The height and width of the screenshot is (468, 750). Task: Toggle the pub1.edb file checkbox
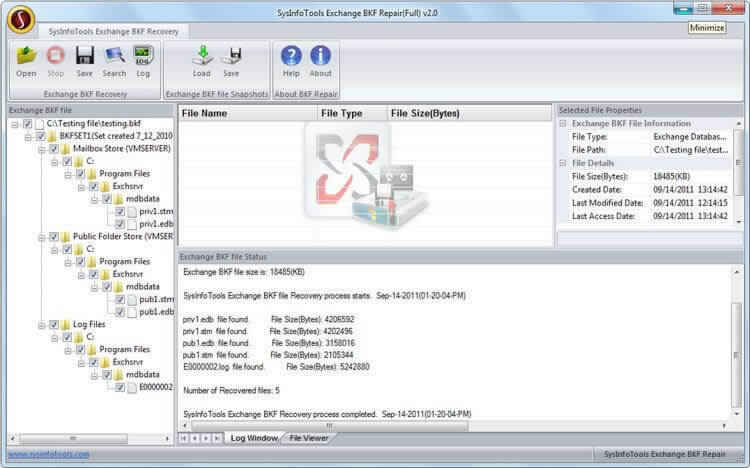click(x=120, y=312)
